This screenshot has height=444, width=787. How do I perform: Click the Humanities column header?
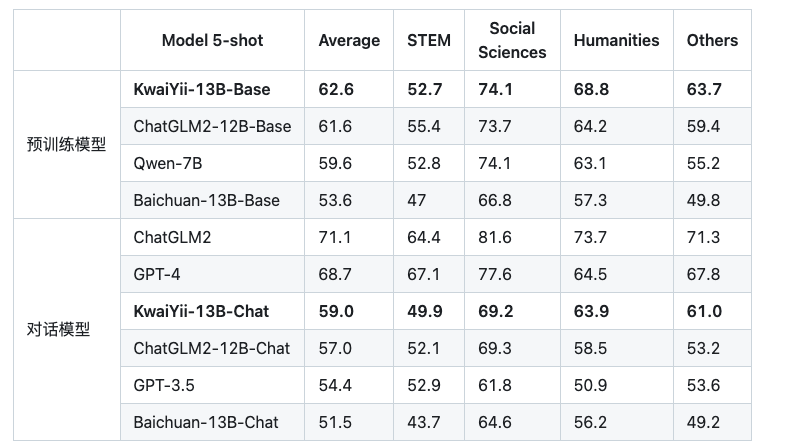[616, 40]
